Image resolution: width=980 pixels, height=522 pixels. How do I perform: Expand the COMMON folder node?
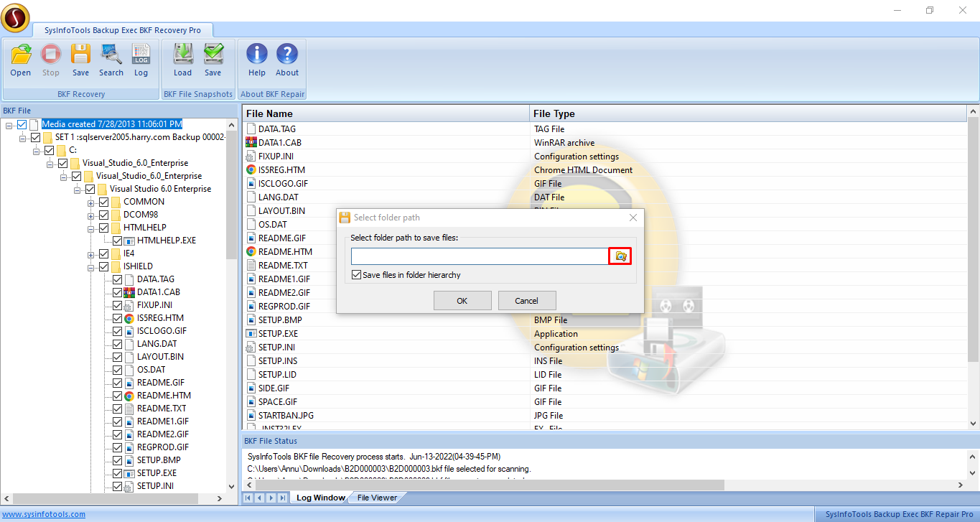pos(91,202)
